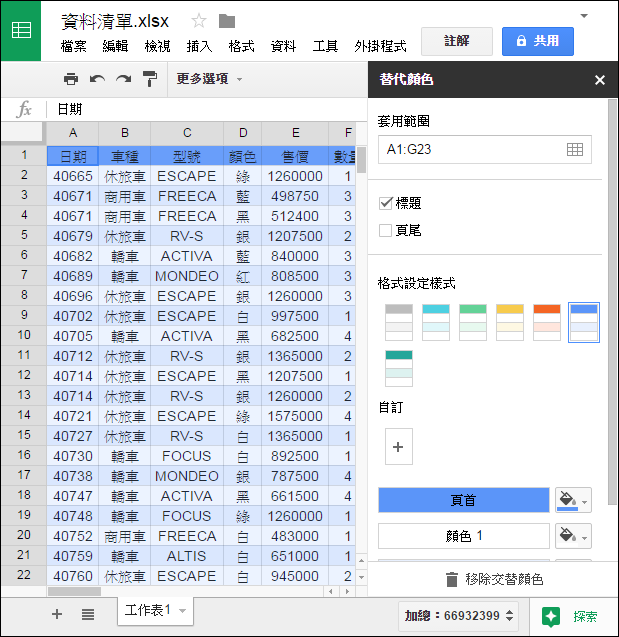Select the 日期 header cell A1

pos(73,156)
